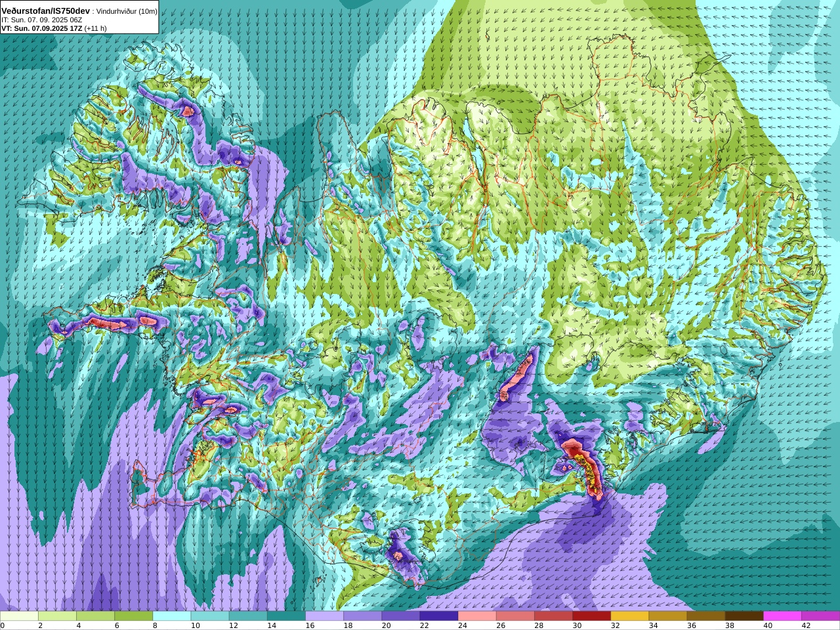Click the dark brown swatch between 38 and 40
Screen dimensions: 840x630
[x=744, y=616]
